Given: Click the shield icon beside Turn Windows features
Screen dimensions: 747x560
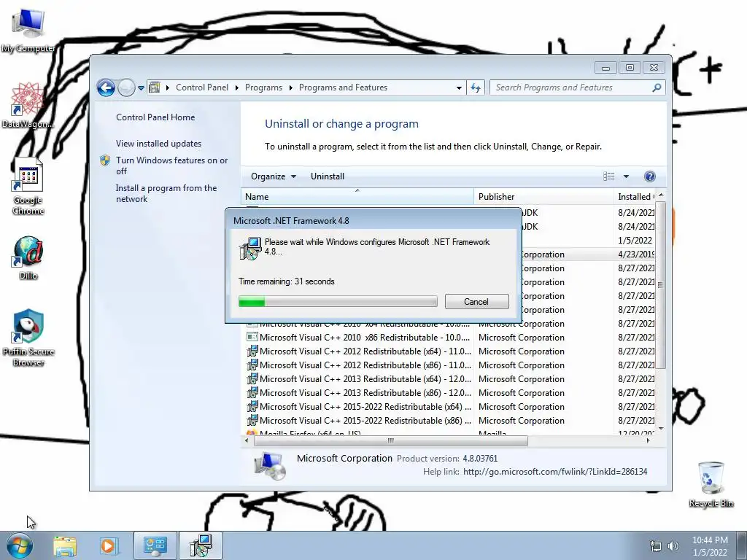Looking at the screenshot, I should [105, 160].
